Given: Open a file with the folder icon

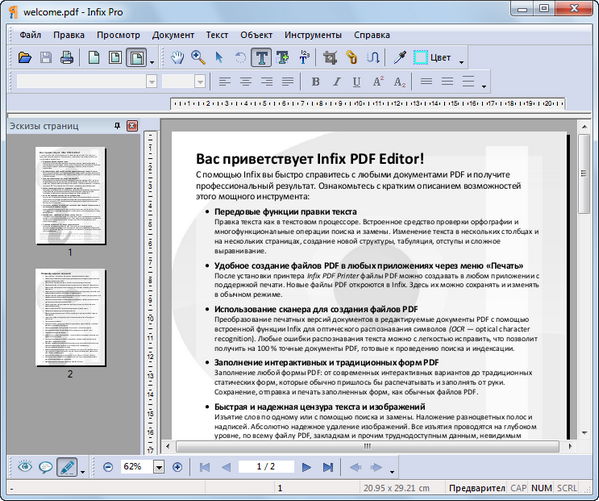Looking at the screenshot, I should click(x=25, y=58).
